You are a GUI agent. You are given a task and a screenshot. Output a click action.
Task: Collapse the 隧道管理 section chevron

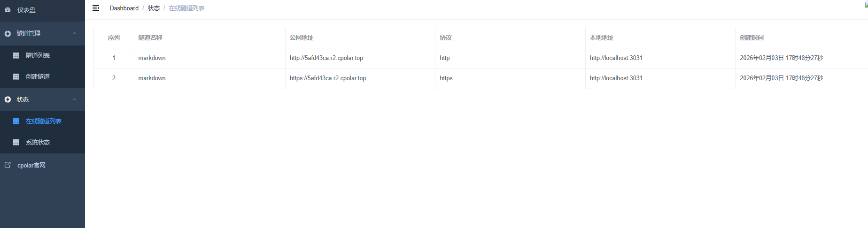tap(74, 33)
